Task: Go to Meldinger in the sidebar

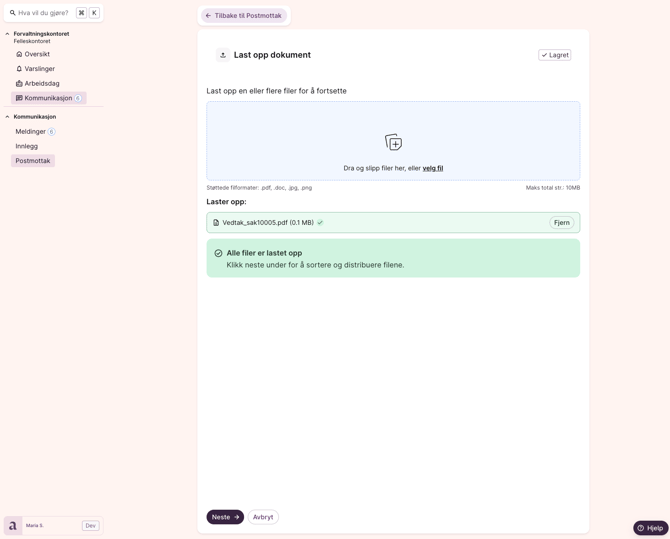Action: (30, 132)
